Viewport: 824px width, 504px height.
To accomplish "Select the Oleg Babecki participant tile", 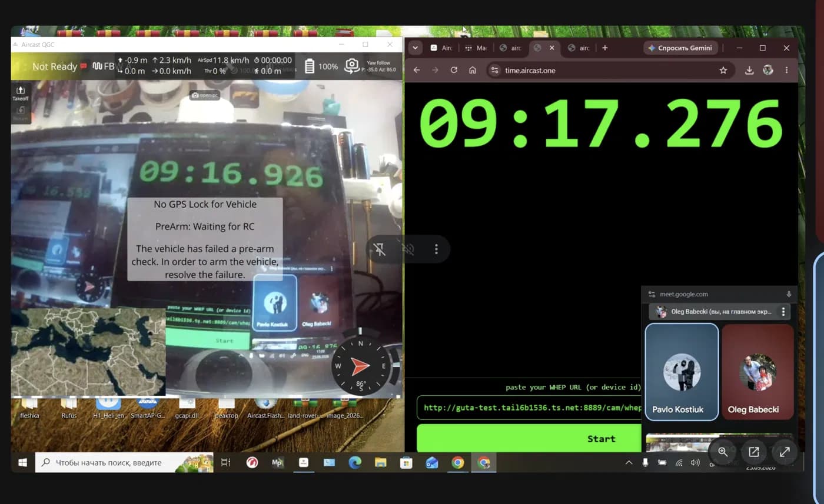I will click(x=757, y=372).
